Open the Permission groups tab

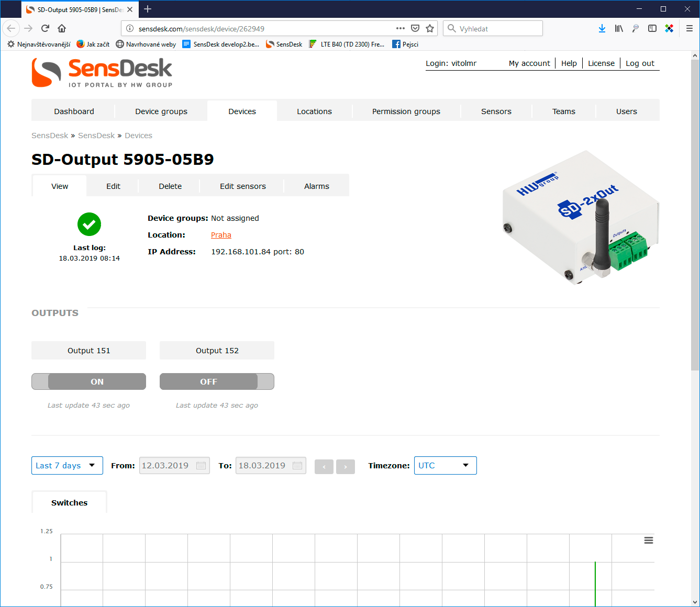[x=406, y=111]
